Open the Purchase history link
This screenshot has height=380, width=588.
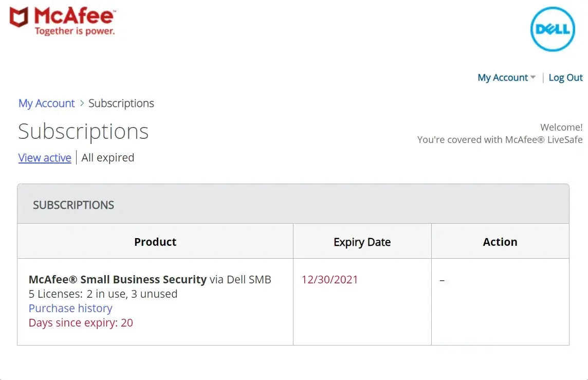click(70, 309)
